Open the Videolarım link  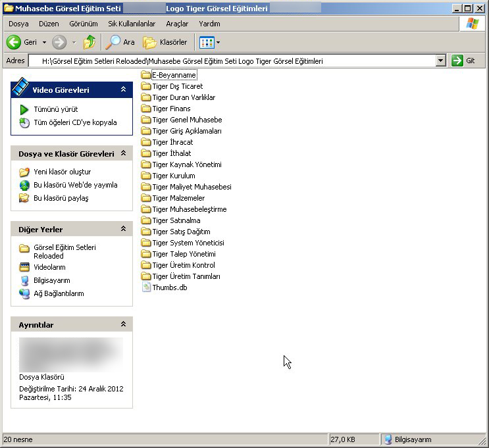[49, 267]
